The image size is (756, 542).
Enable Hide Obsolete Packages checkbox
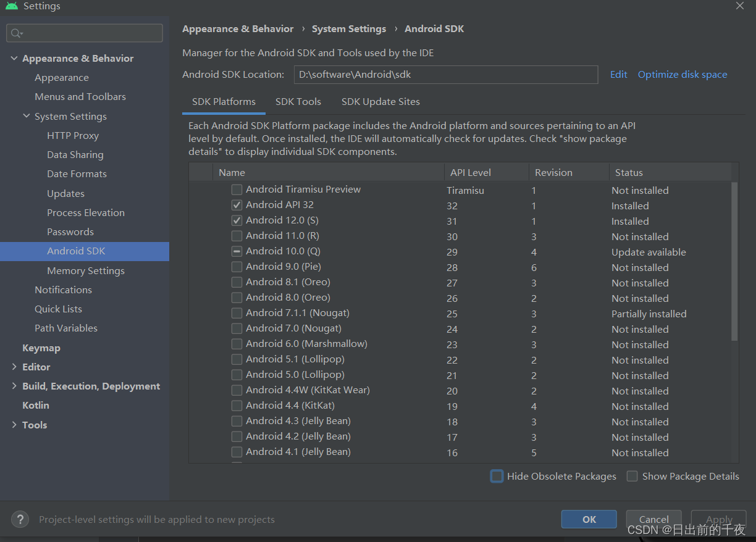(497, 476)
